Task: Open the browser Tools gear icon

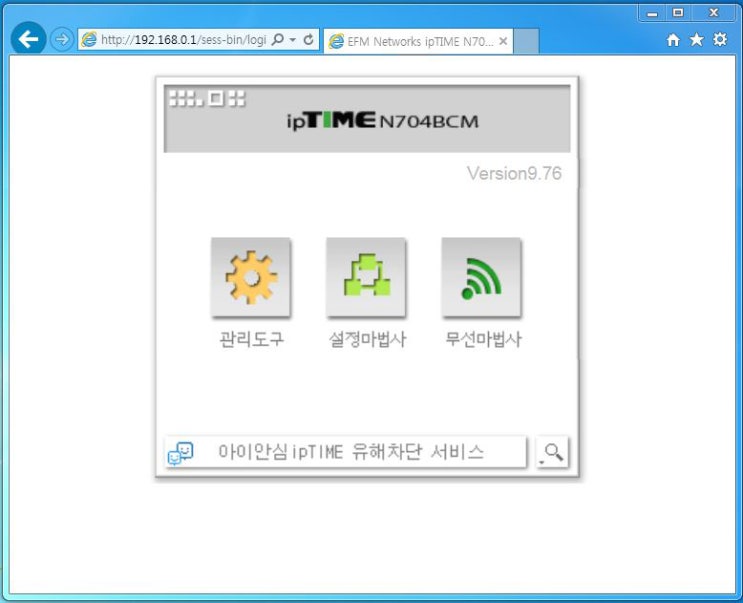Action: 720,39
